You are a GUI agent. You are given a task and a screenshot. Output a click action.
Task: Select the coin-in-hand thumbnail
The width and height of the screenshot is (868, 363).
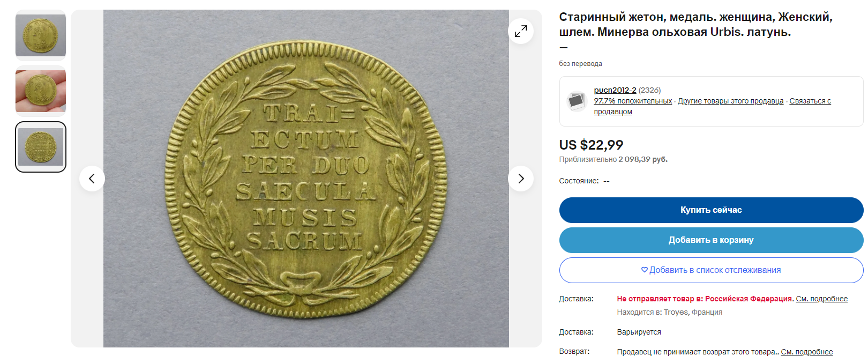[x=41, y=91]
